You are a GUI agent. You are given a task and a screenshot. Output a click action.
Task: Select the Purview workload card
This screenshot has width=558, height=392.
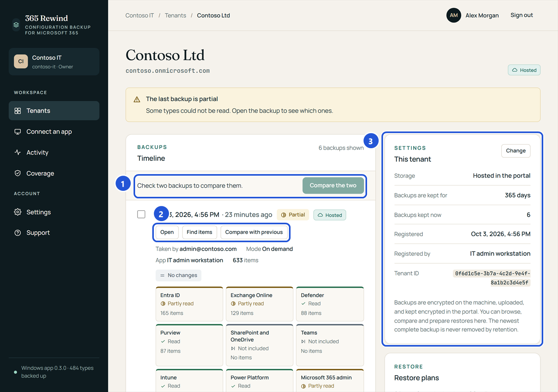coord(189,345)
